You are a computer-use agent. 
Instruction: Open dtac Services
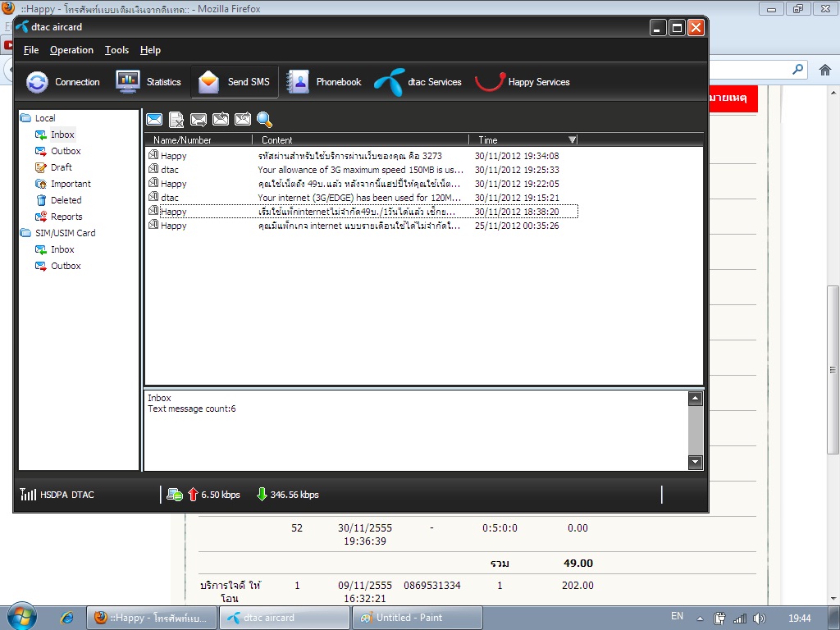click(418, 82)
